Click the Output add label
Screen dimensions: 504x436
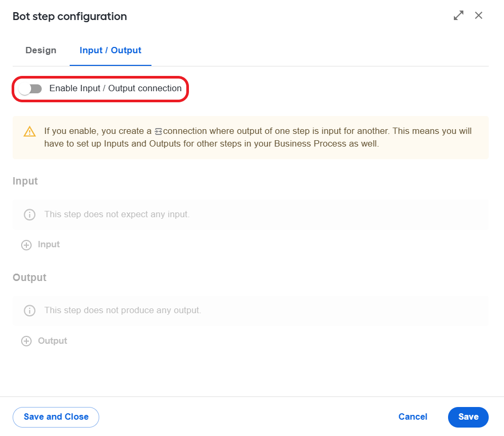pos(52,341)
